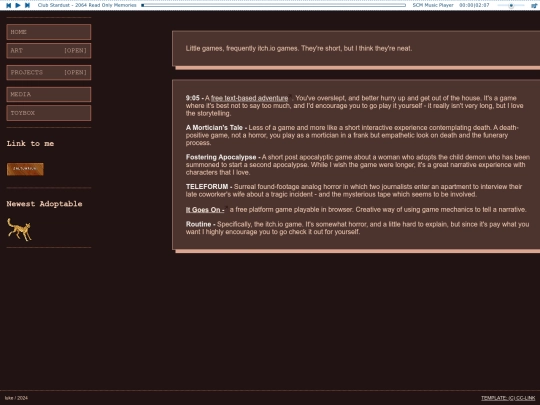Open the TOYBOX page
This screenshot has width=540, height=405.
tap(49, 113)
